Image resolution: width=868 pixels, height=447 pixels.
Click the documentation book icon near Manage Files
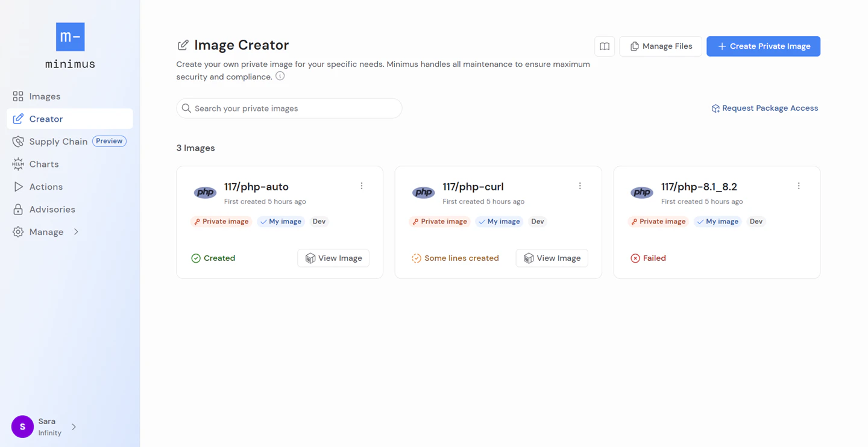click(x=605, y=46)
